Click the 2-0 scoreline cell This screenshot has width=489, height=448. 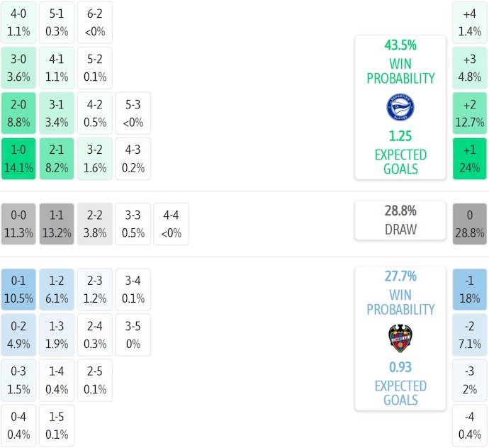[x=18, y=113]
